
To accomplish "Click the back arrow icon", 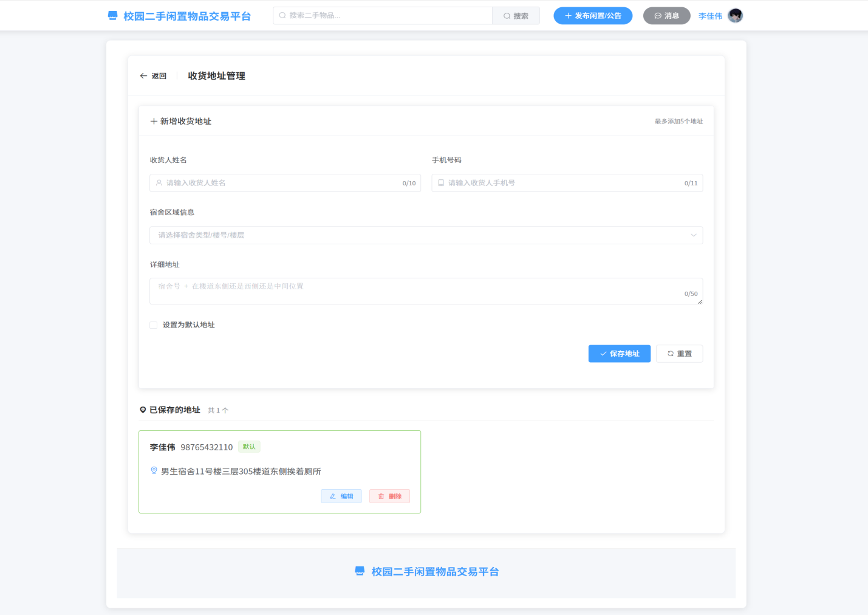I will [143, 76].
